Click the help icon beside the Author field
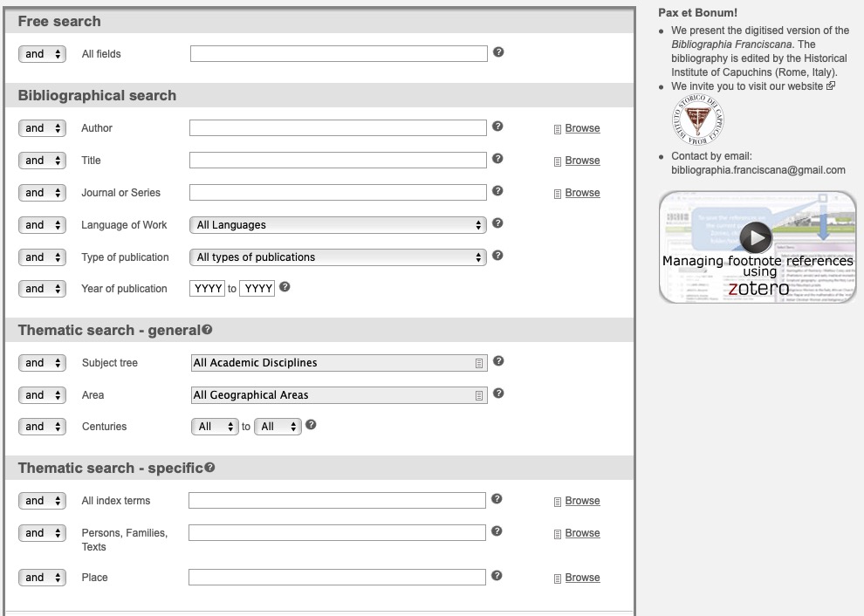This screenshot has width=864, height=616. click(497, 127)
